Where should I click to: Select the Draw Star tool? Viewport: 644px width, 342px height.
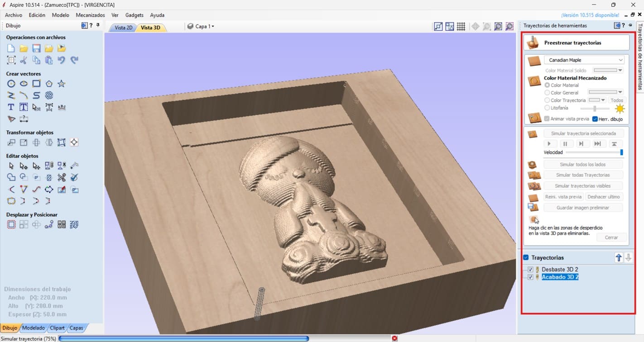coord(62,84)
